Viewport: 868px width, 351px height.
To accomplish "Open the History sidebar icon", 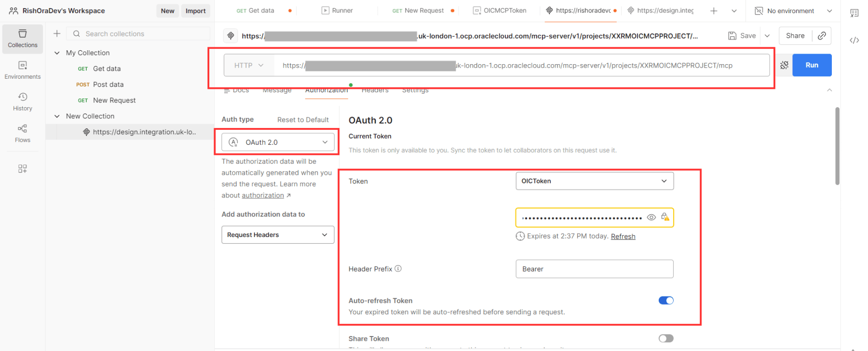I will pyautogui.click(x=22, y=102).
